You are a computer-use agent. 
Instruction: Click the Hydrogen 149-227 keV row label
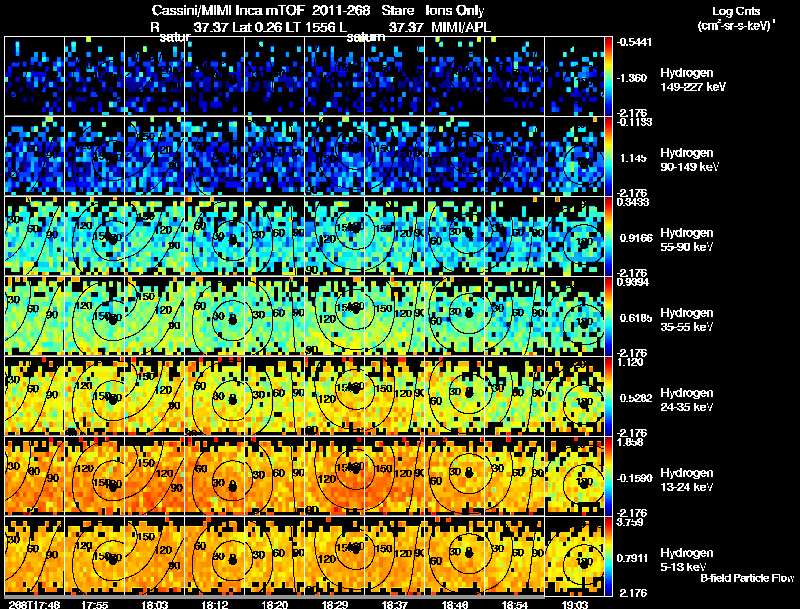point(692,80)
